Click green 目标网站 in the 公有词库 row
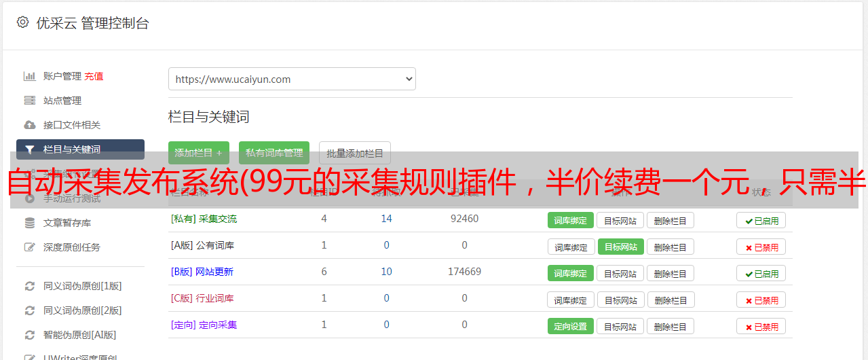The height and width of the screenshot is (360, 868). point(620,247)
